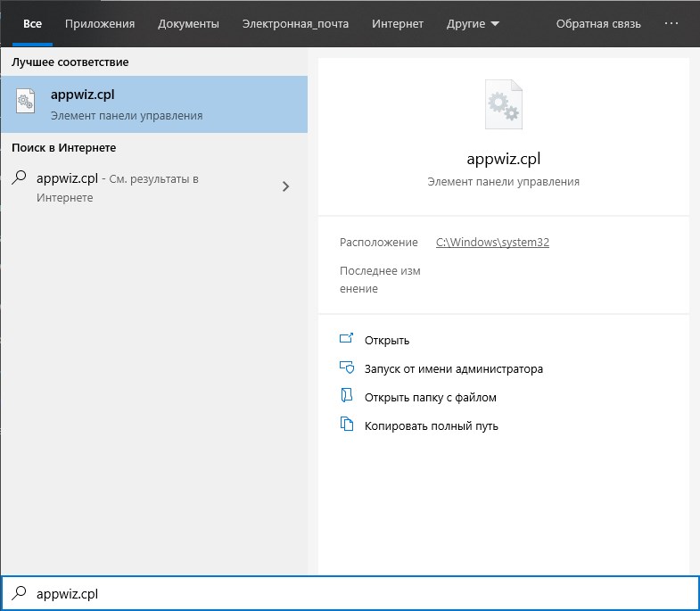Viewport: 700px width, 611px height.
Task: Expand web results with the chevron arrow
Action: click(x=285, y=186)
